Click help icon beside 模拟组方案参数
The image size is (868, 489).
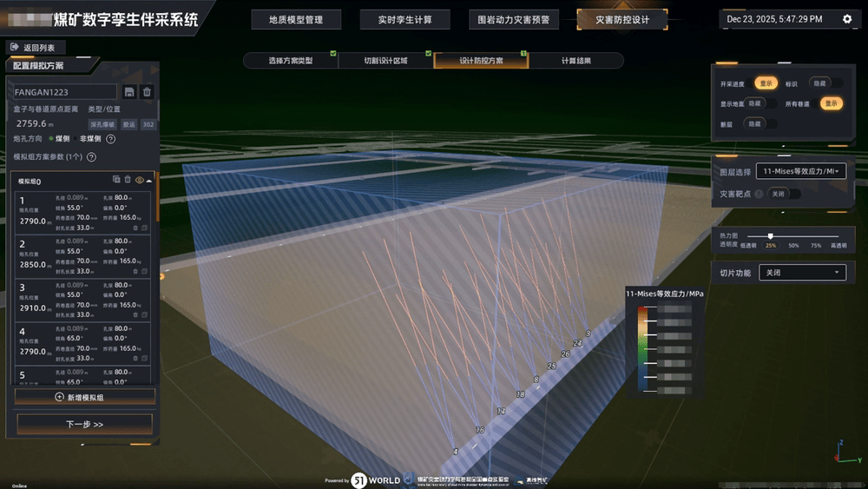coord(91,157)
